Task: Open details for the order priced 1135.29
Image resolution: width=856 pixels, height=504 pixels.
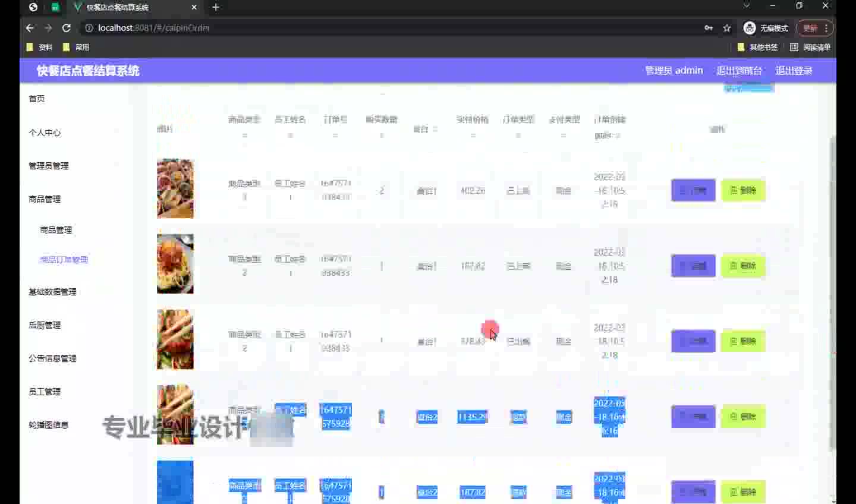Action: pyautogui.click(x=693, y=417)
